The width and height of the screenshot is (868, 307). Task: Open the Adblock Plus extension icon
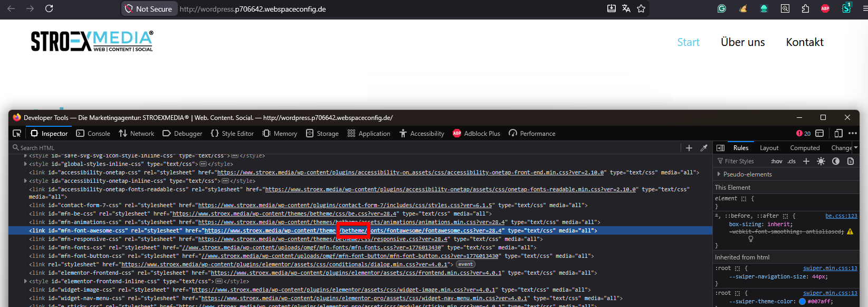[825, 8]
